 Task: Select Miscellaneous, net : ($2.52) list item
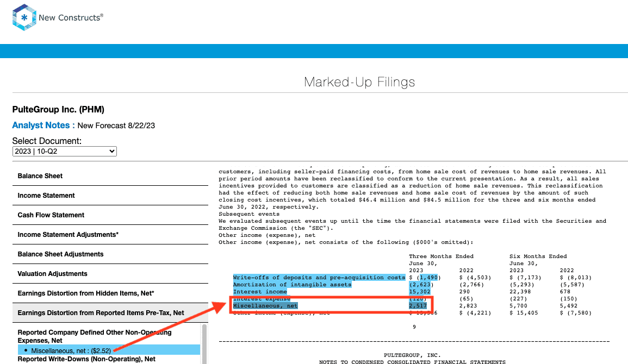coord(109,350)
